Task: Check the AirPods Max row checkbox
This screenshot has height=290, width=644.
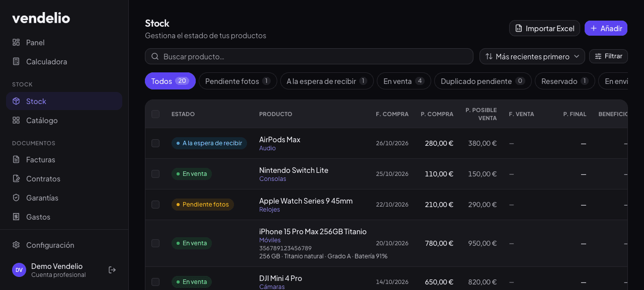Action: [x=155, y=143]
